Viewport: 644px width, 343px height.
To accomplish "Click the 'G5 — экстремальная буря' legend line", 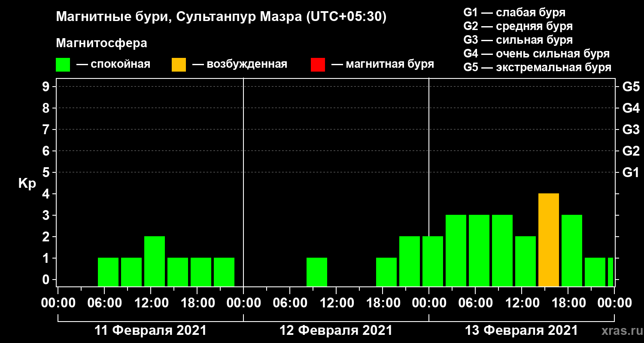I will point(537,68).
